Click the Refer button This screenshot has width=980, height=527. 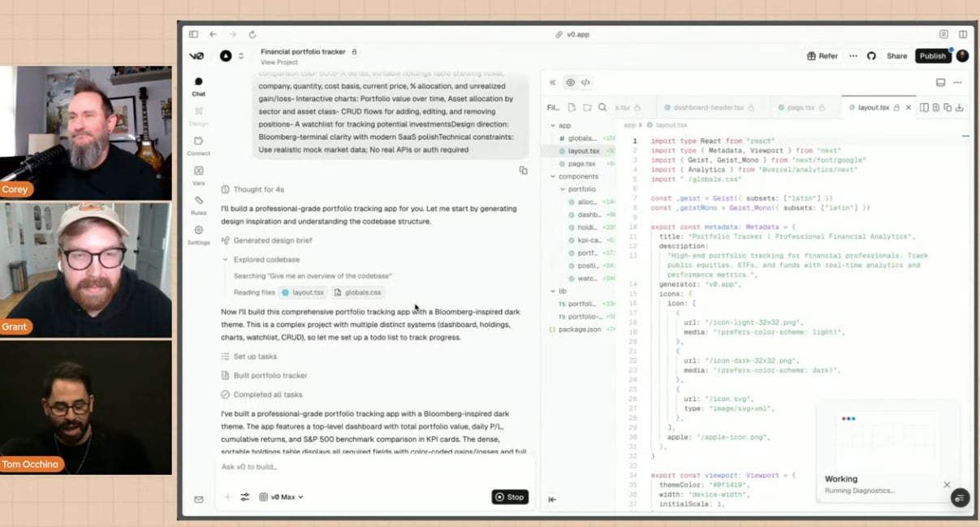822,56
